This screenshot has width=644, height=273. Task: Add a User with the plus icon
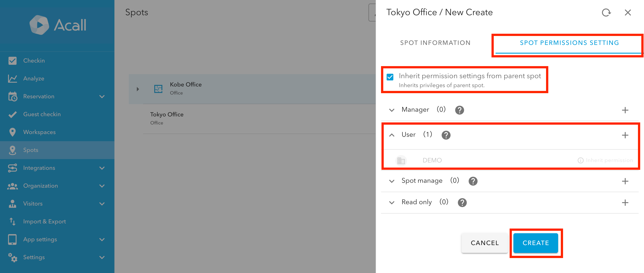click(x=625, y=135)
